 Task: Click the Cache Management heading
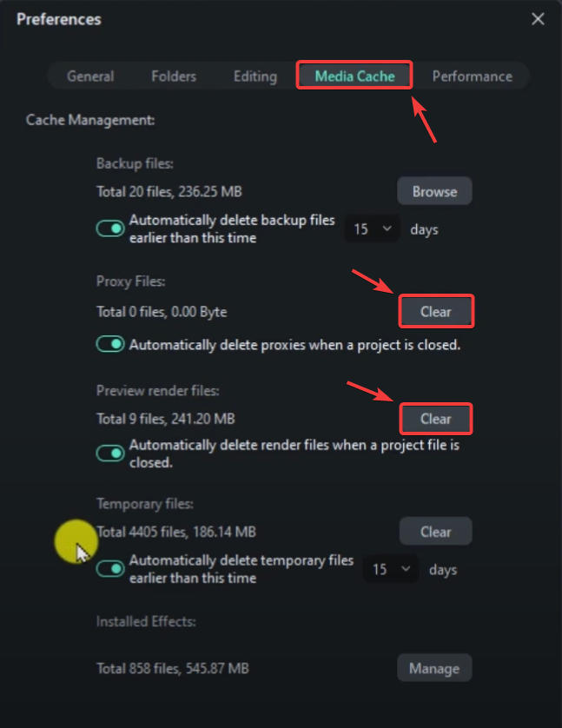point(90,120)
